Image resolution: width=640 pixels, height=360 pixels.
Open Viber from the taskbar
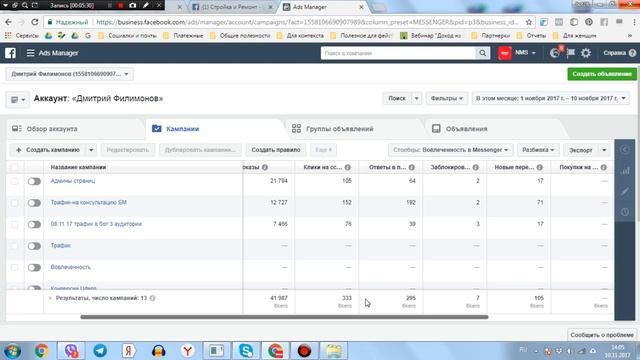(x=71, y=351)
